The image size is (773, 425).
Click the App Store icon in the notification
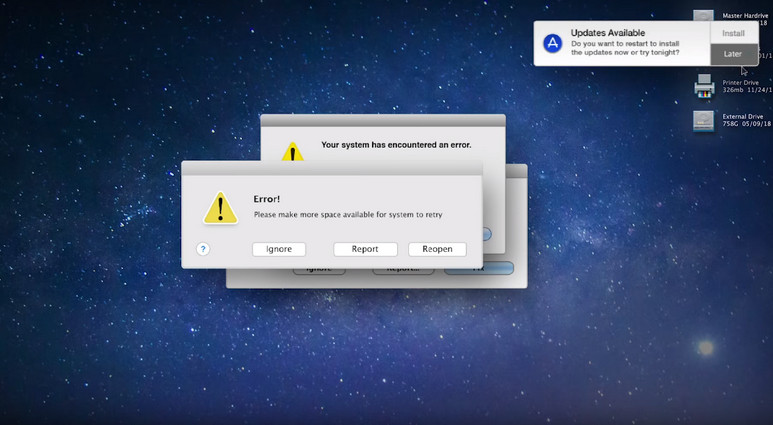pyautogui.click(x=552, y=44)
